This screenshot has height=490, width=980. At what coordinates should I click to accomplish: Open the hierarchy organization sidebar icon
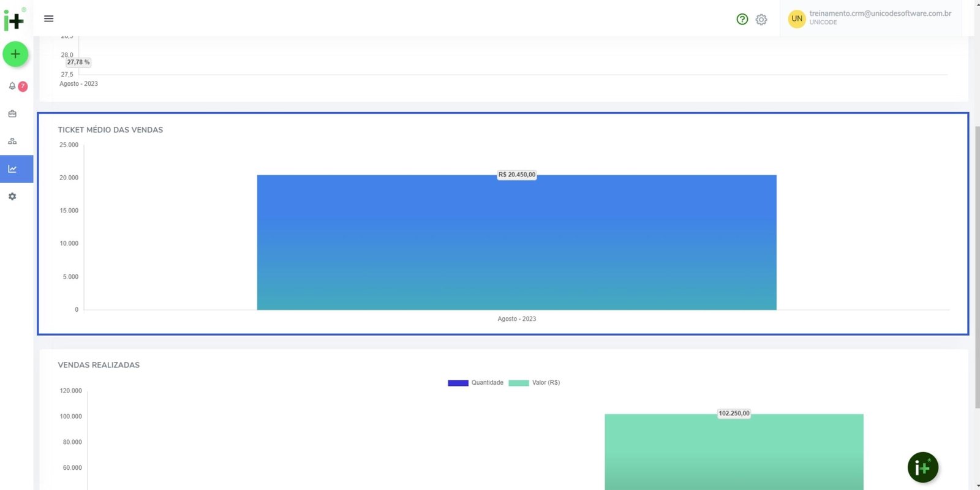pos(12,141)
